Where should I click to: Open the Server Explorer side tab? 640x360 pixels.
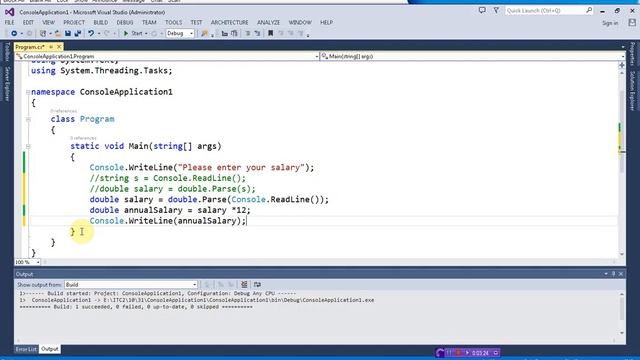coord(7,84)
